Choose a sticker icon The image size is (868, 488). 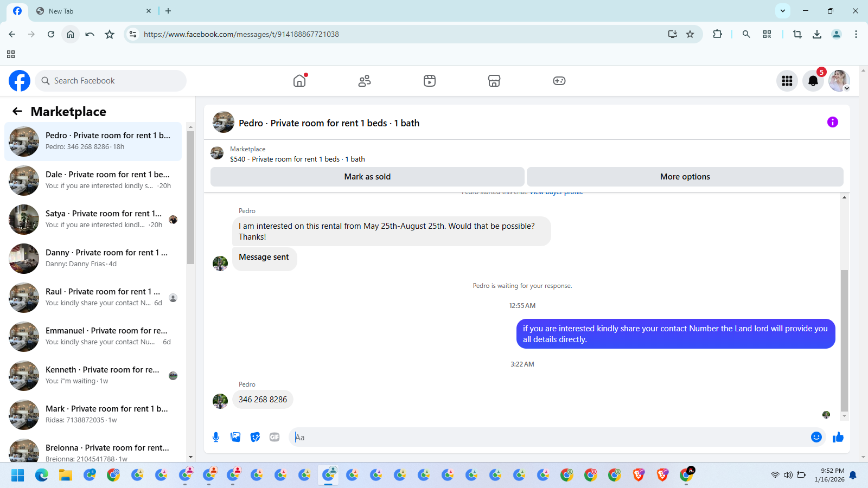(255, 437)
